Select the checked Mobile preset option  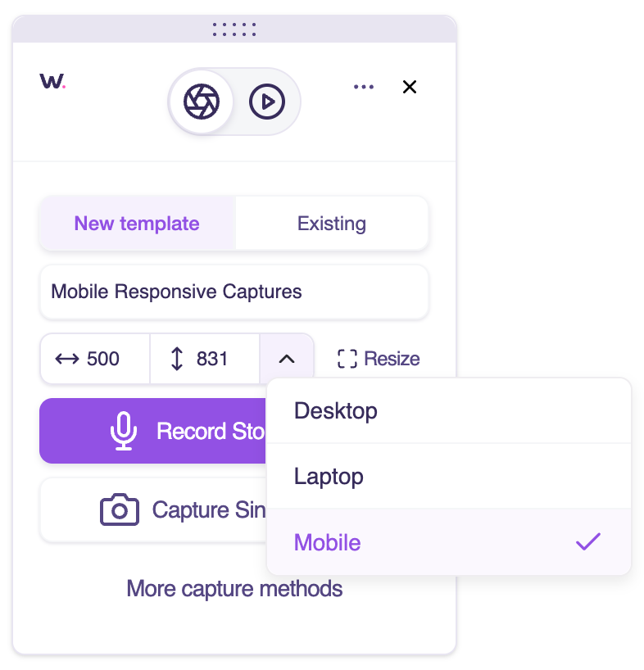(449, 541)
